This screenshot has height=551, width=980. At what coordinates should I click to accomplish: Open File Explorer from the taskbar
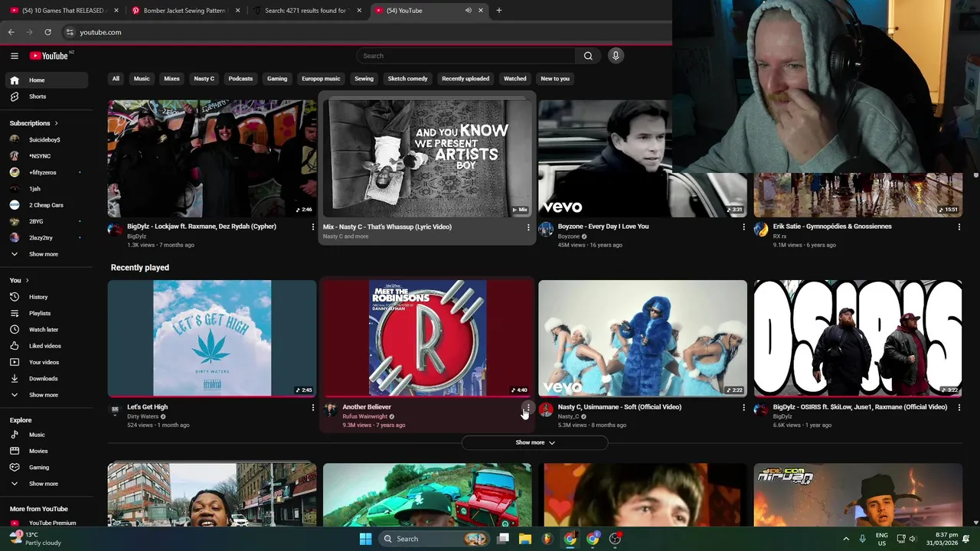[525, 539]
